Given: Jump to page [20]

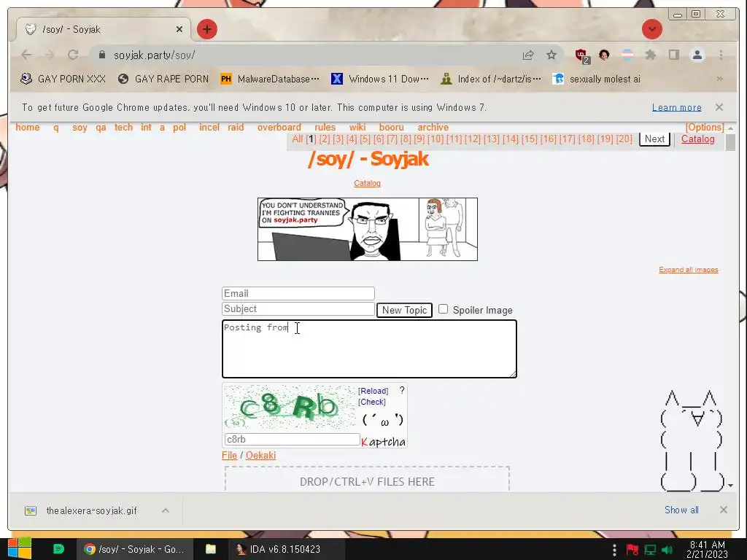Looking at the screenshot, I should coord(624,139).
